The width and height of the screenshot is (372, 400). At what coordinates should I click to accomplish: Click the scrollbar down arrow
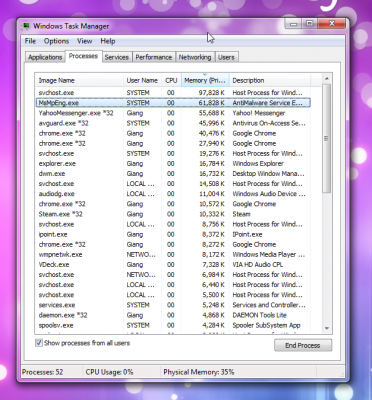point(327,328)
